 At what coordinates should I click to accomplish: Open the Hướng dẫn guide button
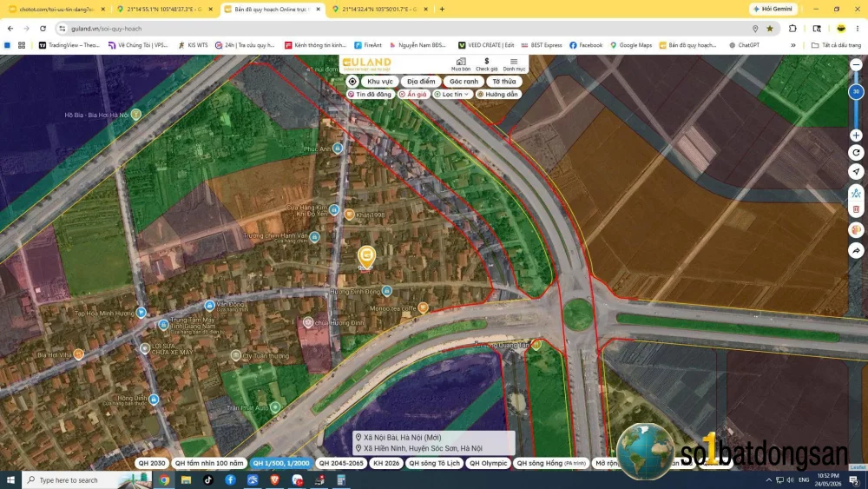(497, 94)
